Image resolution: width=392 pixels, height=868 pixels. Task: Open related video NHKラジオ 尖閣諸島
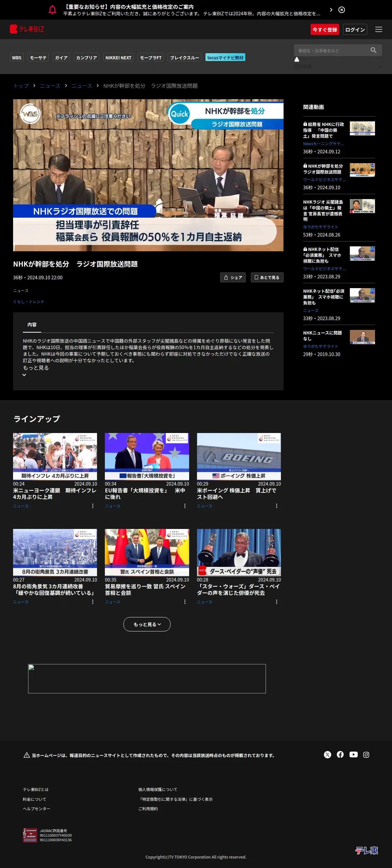point(323,210)
